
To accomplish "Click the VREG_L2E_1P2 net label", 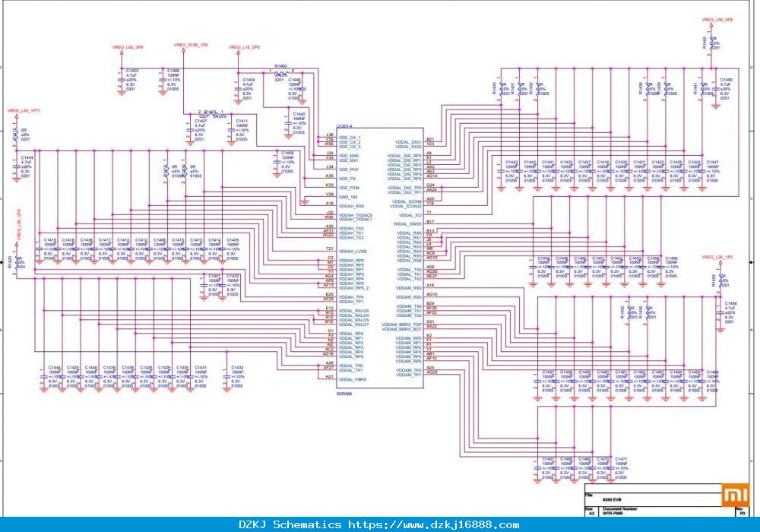I will click(717, 257).
